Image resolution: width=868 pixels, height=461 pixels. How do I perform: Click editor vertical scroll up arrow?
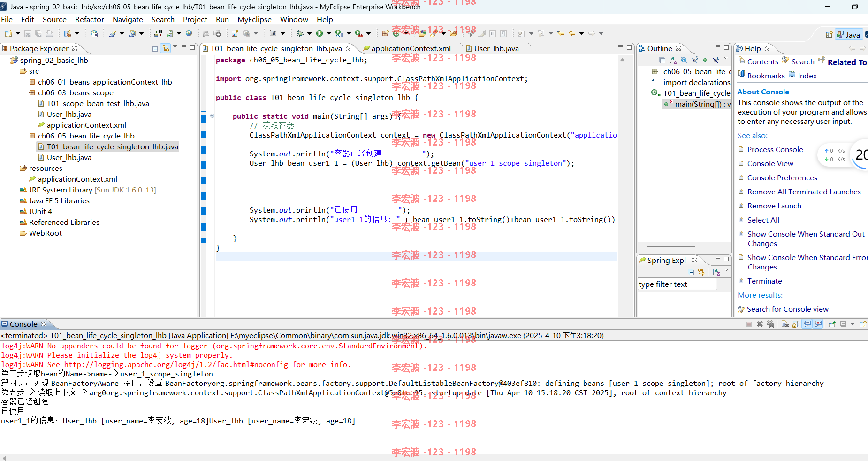[623, 60]
